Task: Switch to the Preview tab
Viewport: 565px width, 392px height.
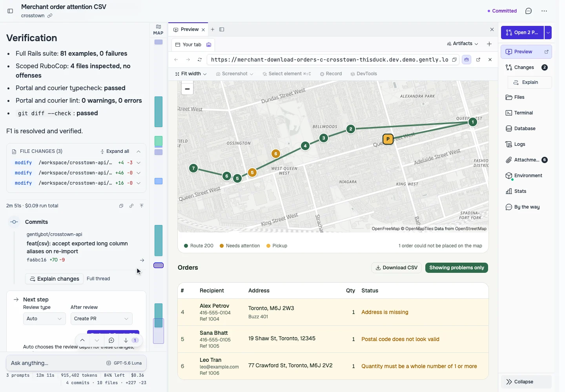Action: tap(189, 29)
